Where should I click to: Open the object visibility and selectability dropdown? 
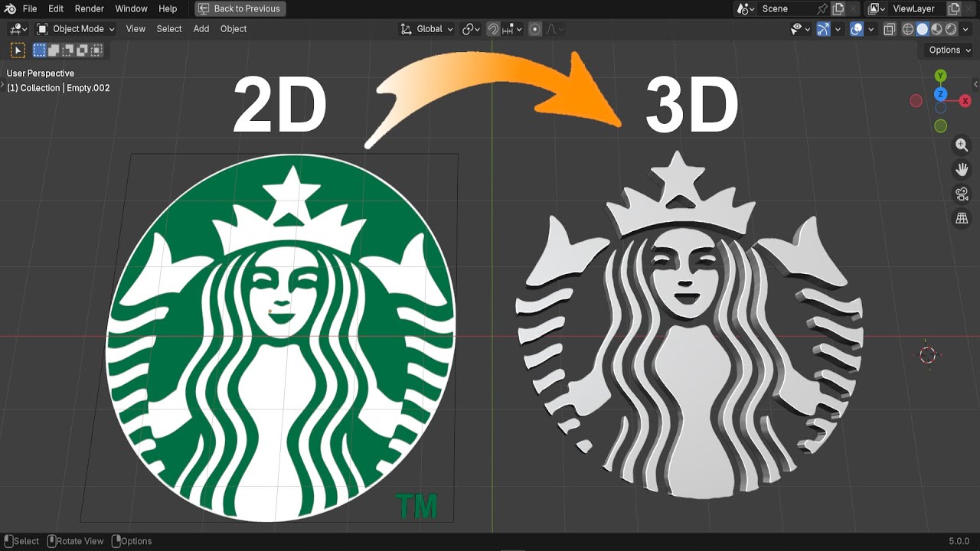pos(800,28)
